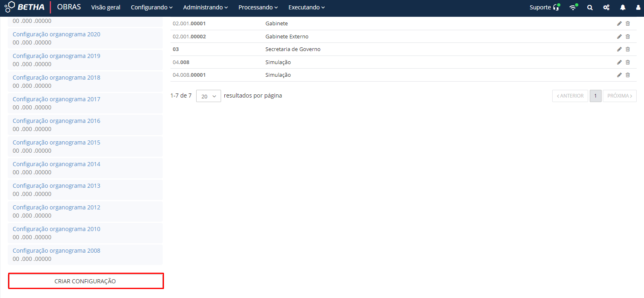Select page 1 in pagination

[x=595, y=96]
